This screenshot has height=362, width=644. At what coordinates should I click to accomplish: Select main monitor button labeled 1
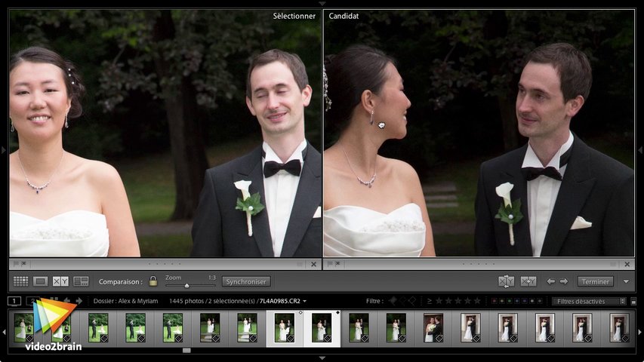[14, 301]
